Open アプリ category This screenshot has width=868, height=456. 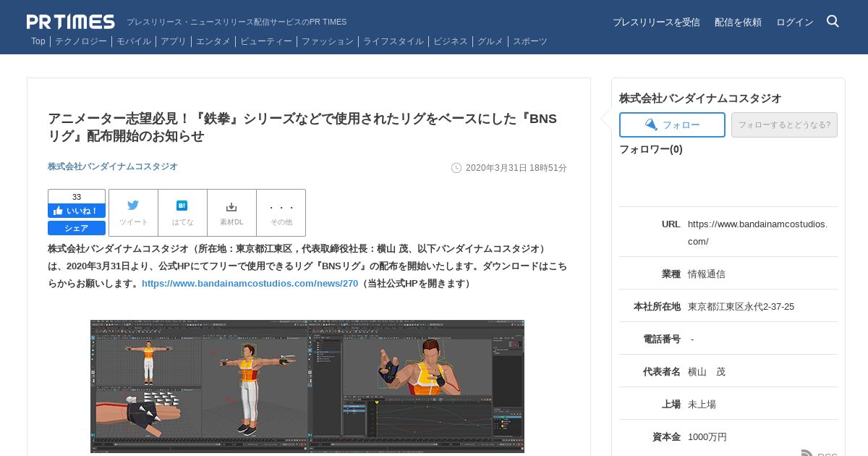tap(174, 41)
